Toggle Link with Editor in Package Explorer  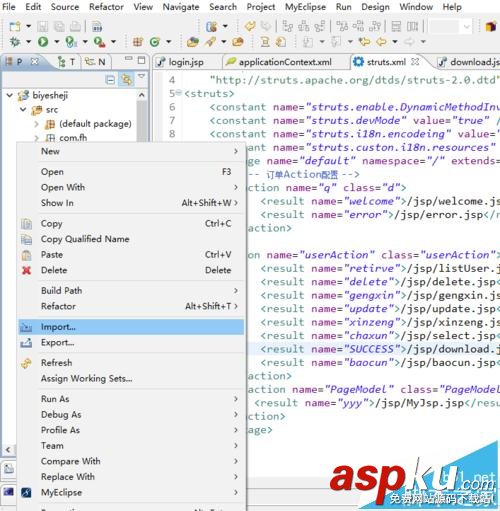pos(126,80)
